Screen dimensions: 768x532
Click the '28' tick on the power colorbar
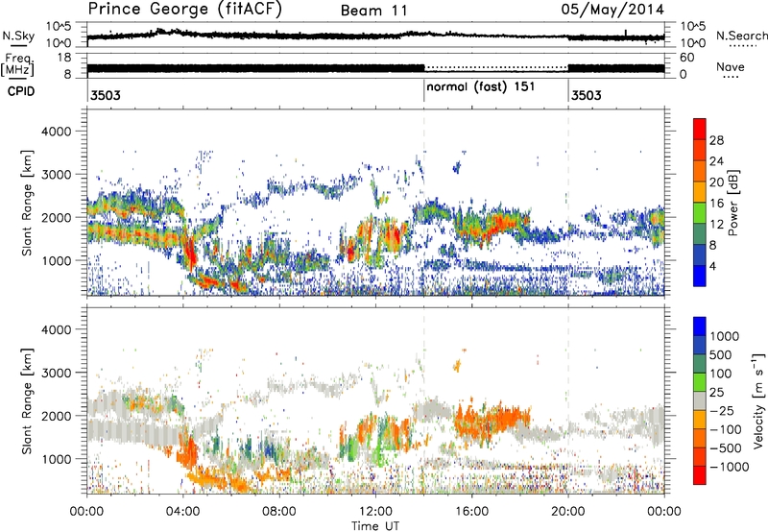716,140
